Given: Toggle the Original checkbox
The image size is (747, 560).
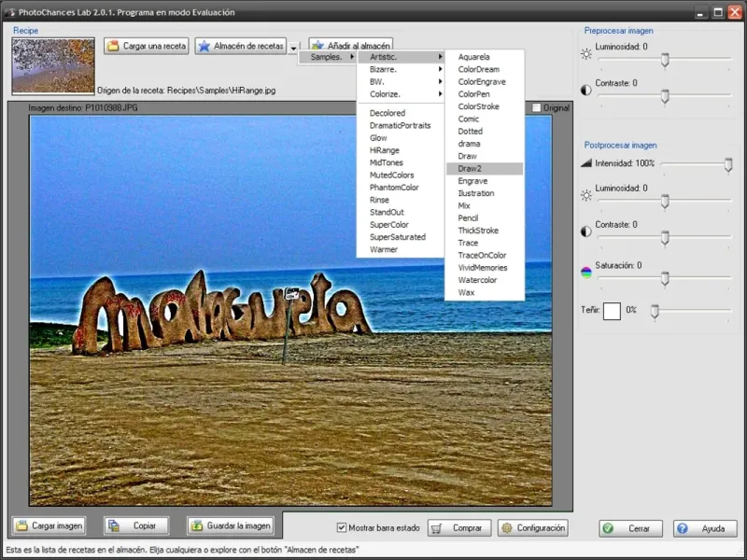Looking at the screenshot, I should click(x=536, y=107).
